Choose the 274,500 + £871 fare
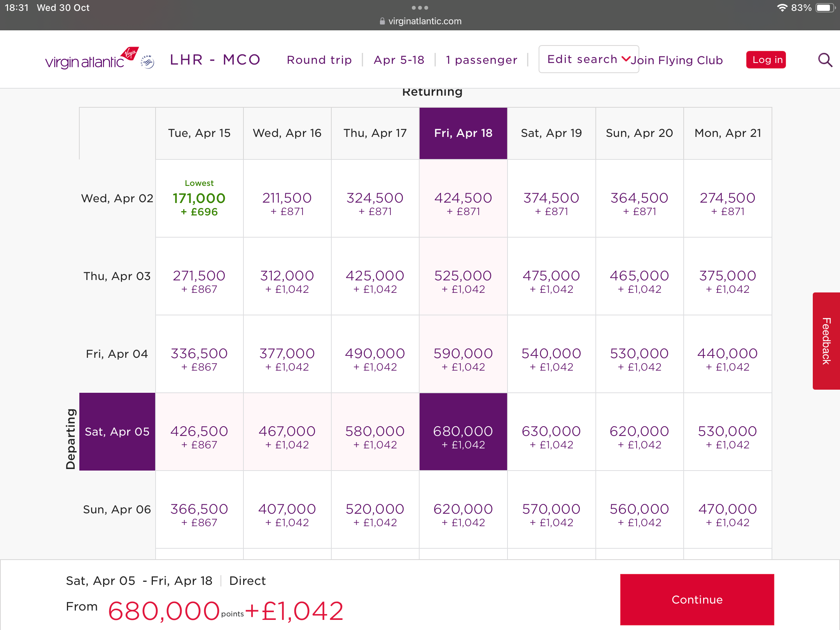The height and width of the screenshot is (630, 840). (x=728, y=198)
